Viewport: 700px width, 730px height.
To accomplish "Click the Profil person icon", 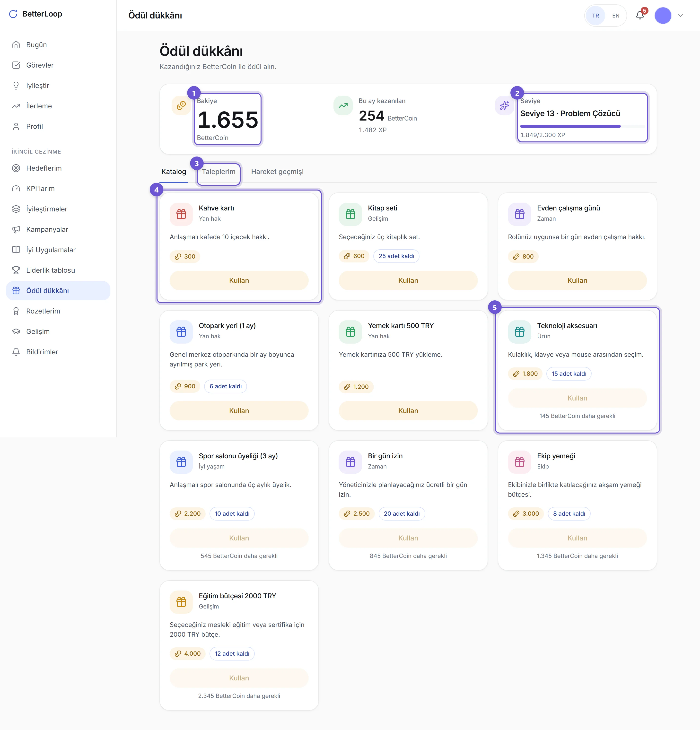I will pos(16,127).
